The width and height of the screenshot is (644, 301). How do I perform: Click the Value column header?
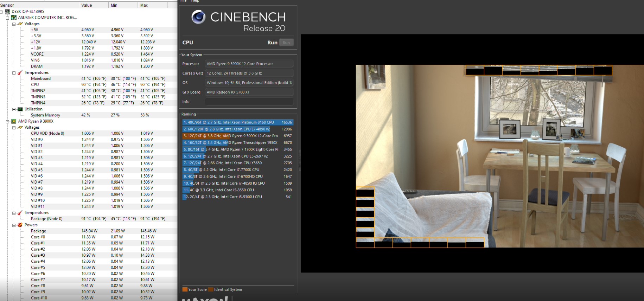(x=94, y=5)
